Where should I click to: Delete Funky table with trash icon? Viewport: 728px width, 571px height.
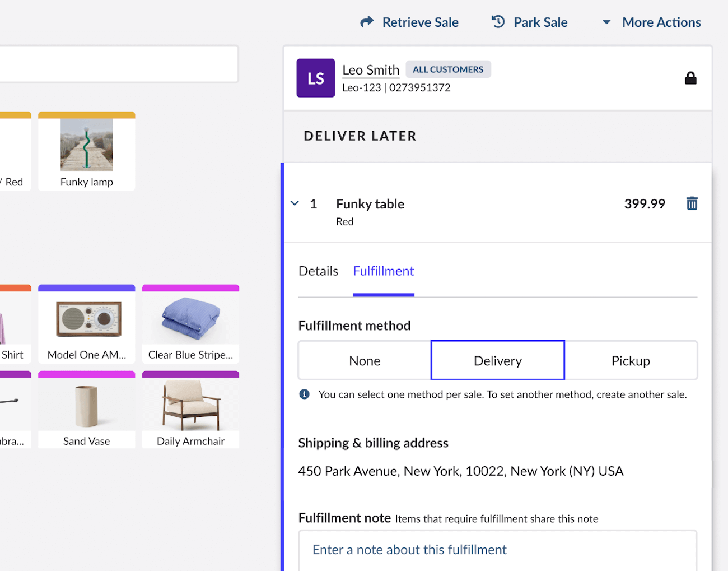692,203
